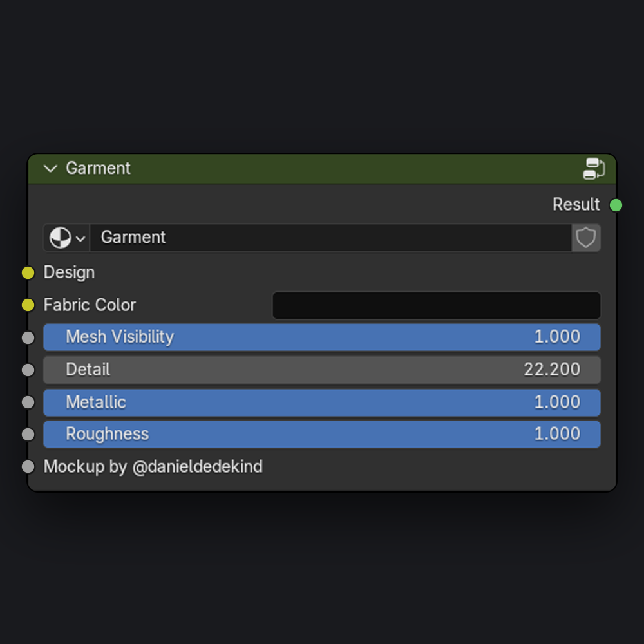Click the Metallic input socket

point(28,402)
